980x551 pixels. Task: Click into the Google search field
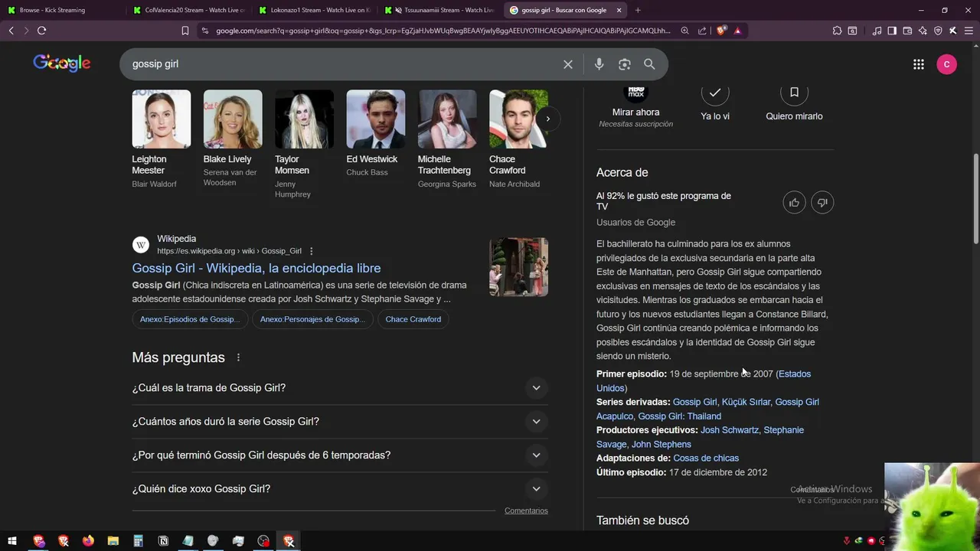point(345,64)
